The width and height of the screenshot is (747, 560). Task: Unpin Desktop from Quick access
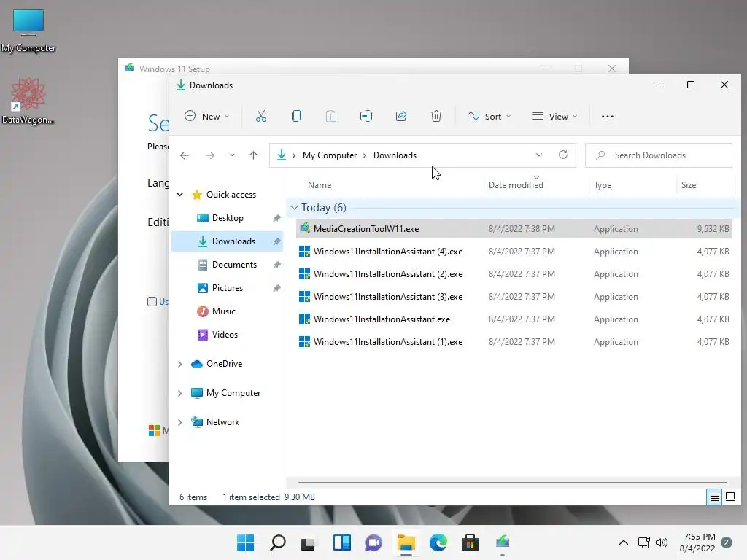(x=276, y=218)
